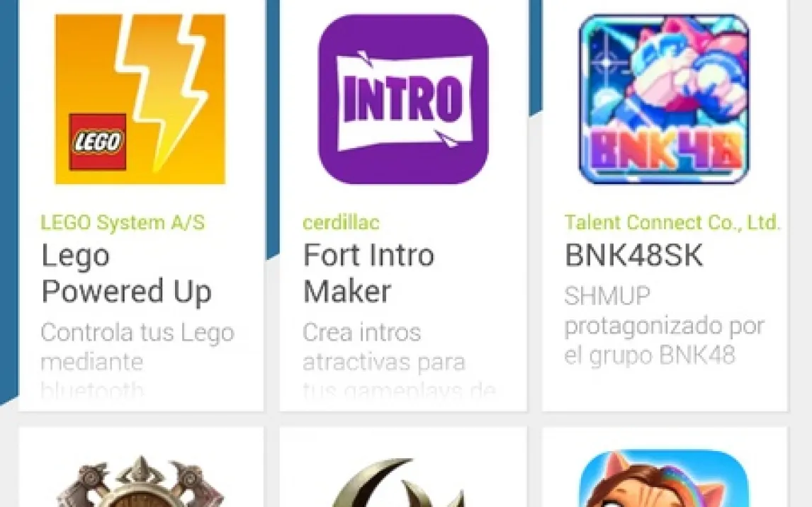Select the red LEGO logo badge
Viewport: 812px width, 507px height.
97,142
